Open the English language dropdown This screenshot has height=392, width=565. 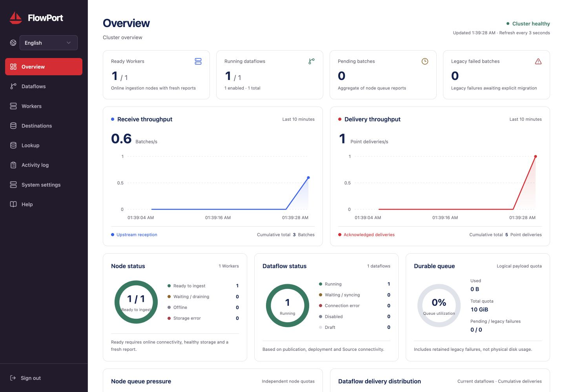tap(49, 43)
